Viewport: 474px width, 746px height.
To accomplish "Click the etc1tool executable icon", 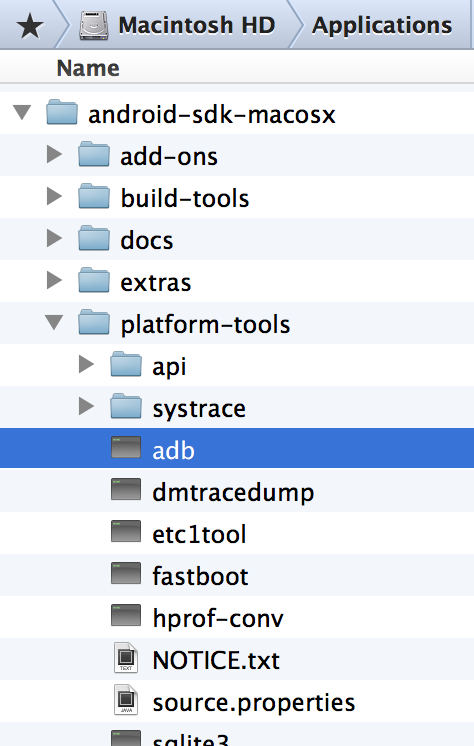I will [126, 531].
